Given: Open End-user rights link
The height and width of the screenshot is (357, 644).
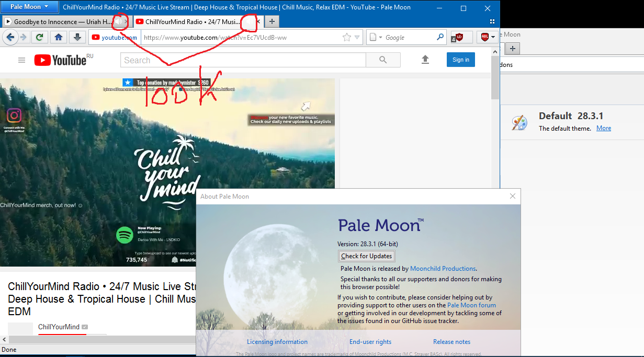Looking at the screenshot, I should (x=370, y=342).
